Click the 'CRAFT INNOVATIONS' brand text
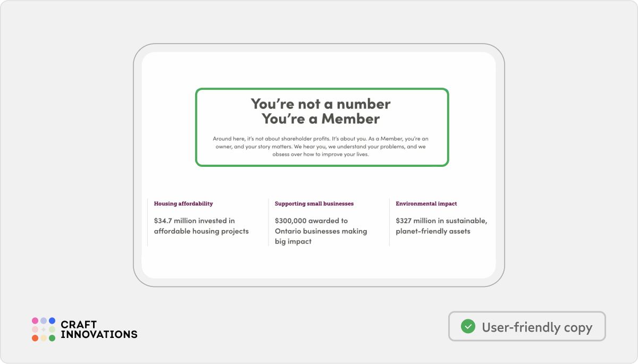Viewport: 638px width, 364px height. (99, 329)
